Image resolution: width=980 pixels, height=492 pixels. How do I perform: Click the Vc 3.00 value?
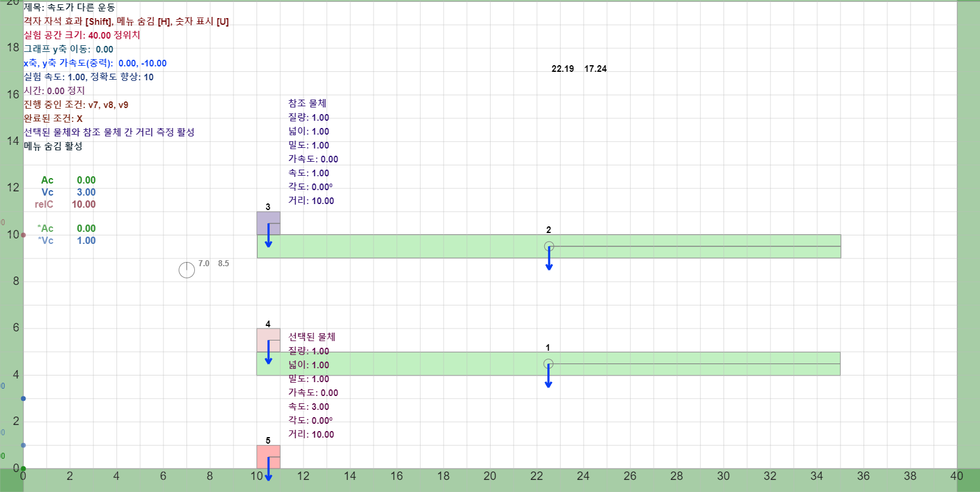pyautogui.click(x=86, y=192)
